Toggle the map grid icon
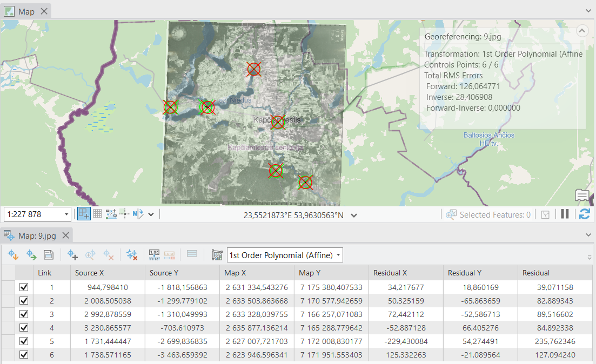 tap(97, 214)
